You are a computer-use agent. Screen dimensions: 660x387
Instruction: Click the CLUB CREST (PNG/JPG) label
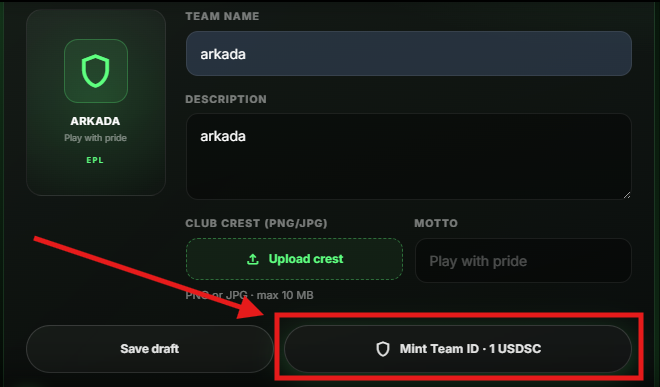(x=256, y=223)
